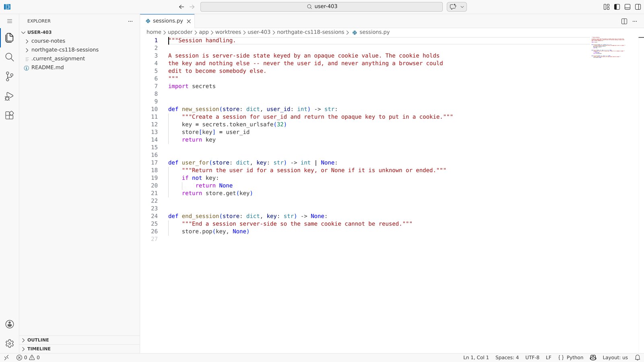Viewport: 644px width, 362px height.
Task: Open the hamburger application menu
Action: click(x=10, y=21)
